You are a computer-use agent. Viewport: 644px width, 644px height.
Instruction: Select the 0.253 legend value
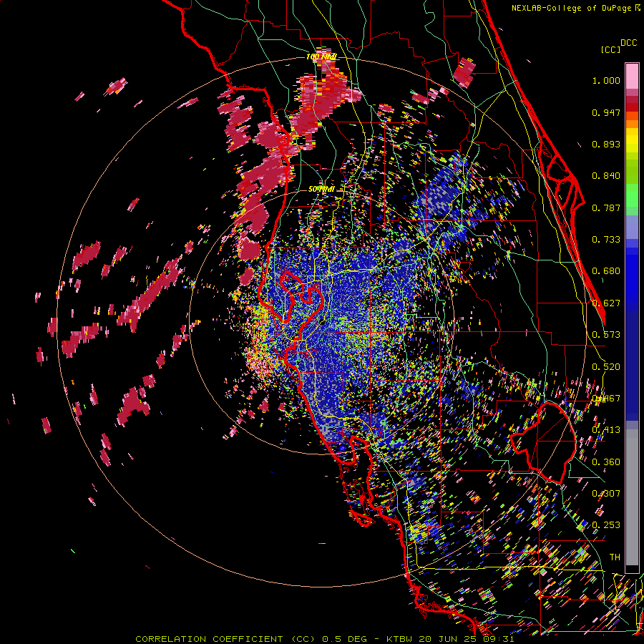(x=606, y=525)
